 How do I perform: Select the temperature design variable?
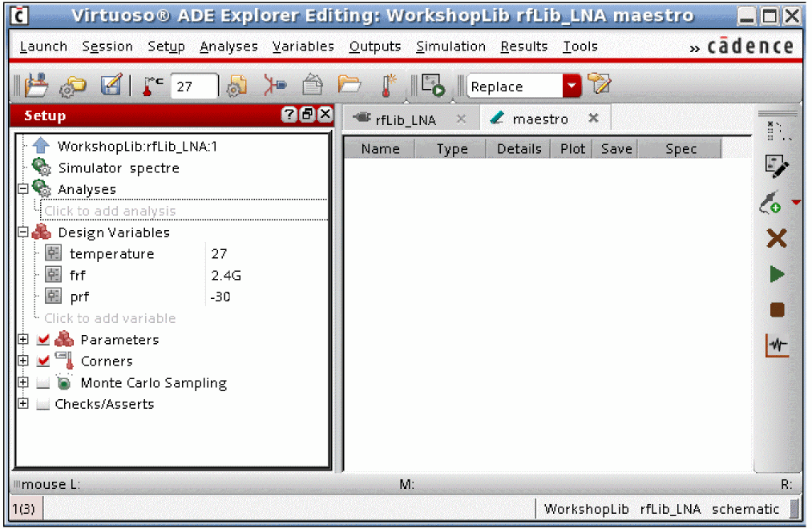point(112,254)
